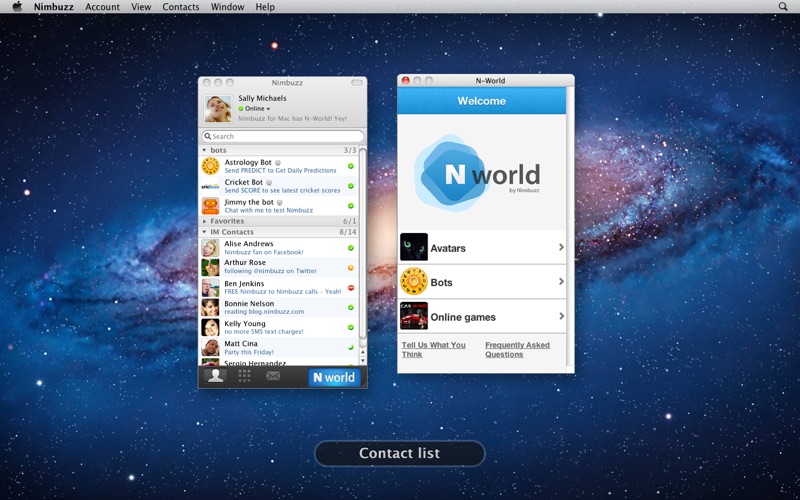Open the Nimbuzz menu in menu bar
The width and height of the screenshot is (800, 500).
point(54,7)
